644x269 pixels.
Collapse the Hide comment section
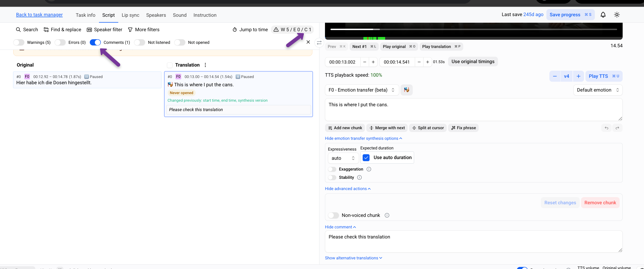click(x=340, y=227)
